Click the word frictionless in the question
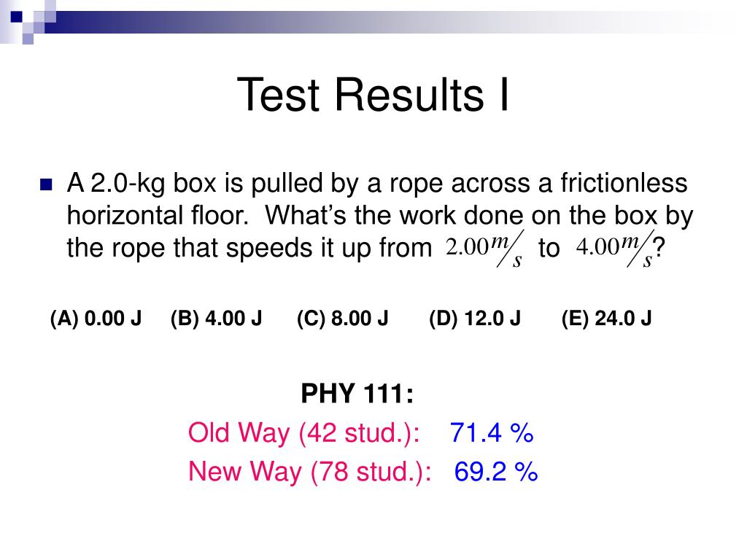The height and width of the screenshot is (560, 747). [x=624, y=183]
